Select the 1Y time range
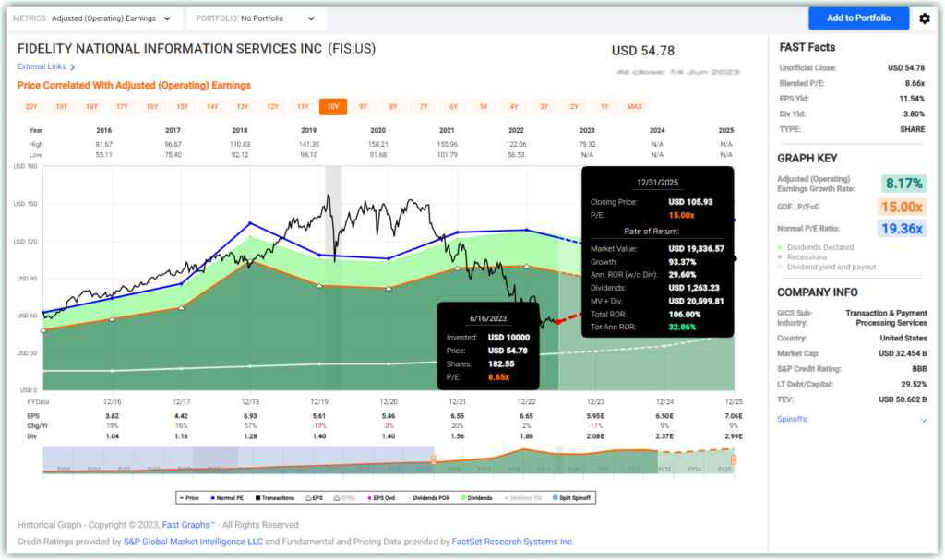 click(x=604, y=107)
